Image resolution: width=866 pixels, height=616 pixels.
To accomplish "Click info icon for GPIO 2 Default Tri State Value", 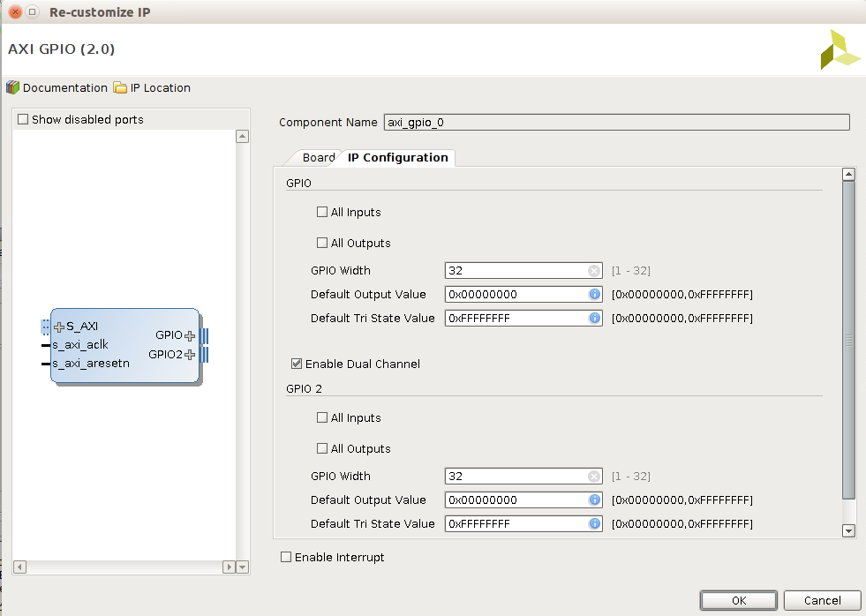I will [x=594, y=524].
